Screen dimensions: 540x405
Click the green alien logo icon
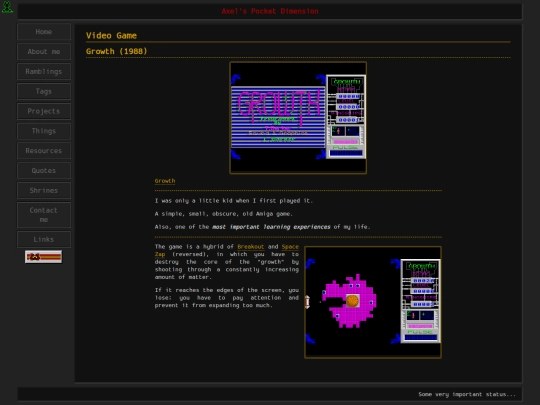(x=7, y=7)
